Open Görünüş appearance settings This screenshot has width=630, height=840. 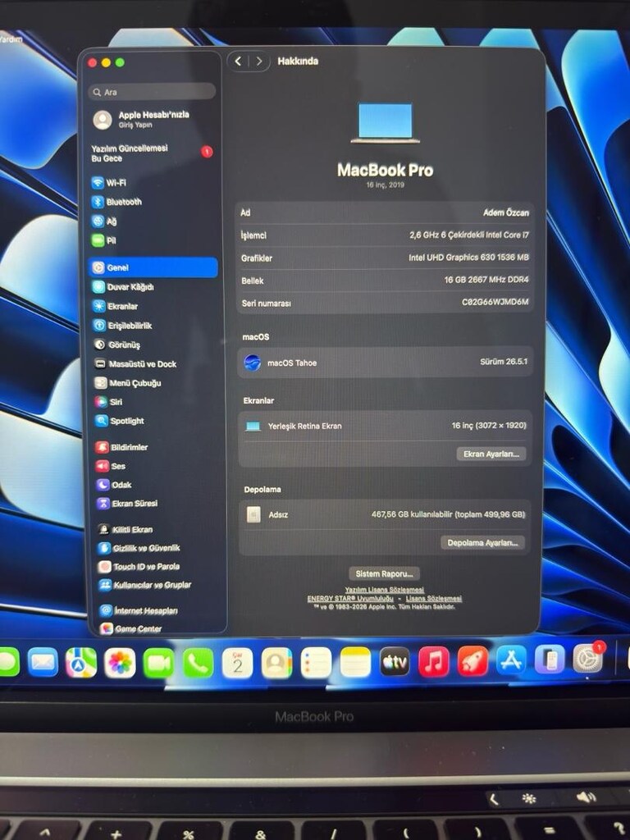[x=116, y=345]
